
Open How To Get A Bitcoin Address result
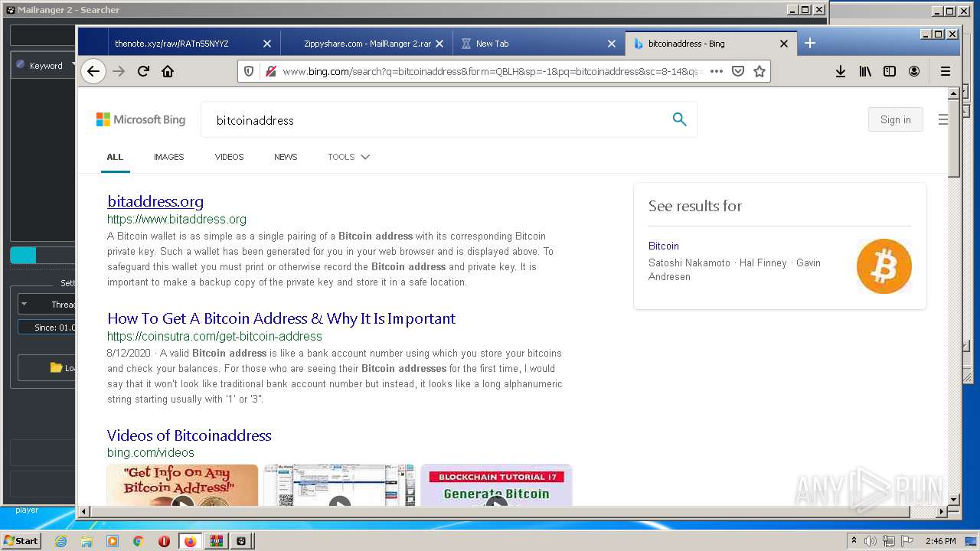pos(281,318)
